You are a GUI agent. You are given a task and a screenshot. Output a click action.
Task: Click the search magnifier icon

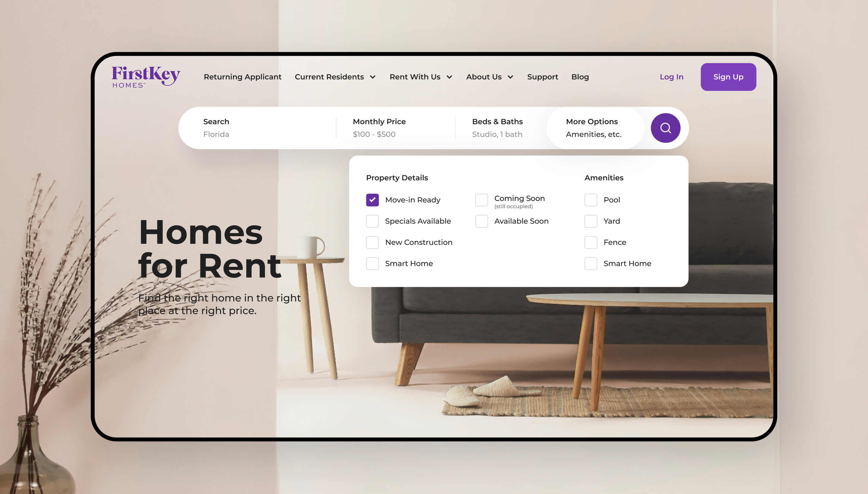(x=665, y=127)
